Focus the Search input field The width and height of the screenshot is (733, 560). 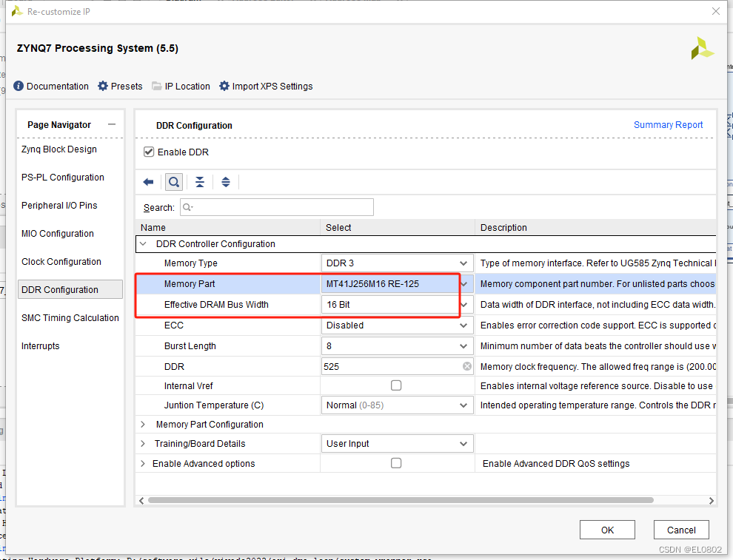pyautogui.click(x=277, y=207)
